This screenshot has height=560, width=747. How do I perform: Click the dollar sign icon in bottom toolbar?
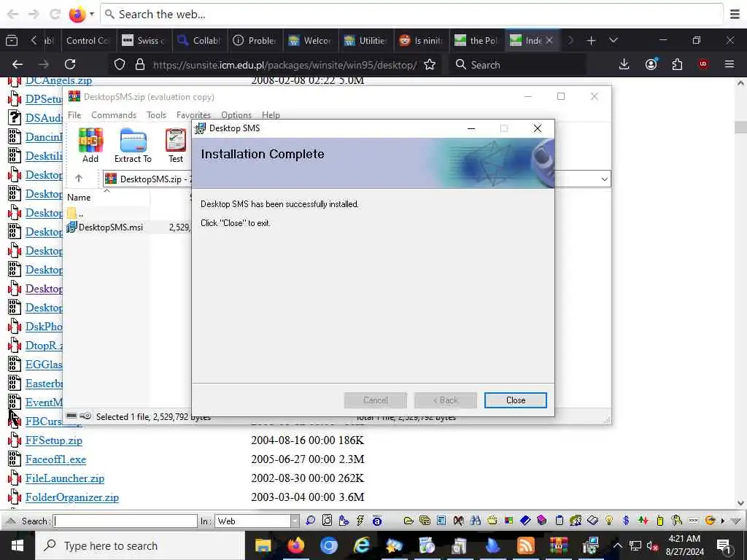(626, 521)
